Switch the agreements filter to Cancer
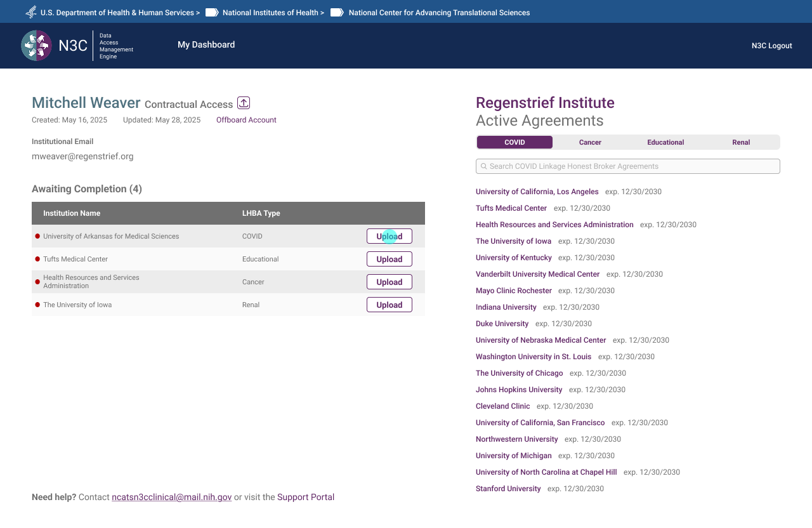Screen dimensions: 812x528 coord(590,142)
